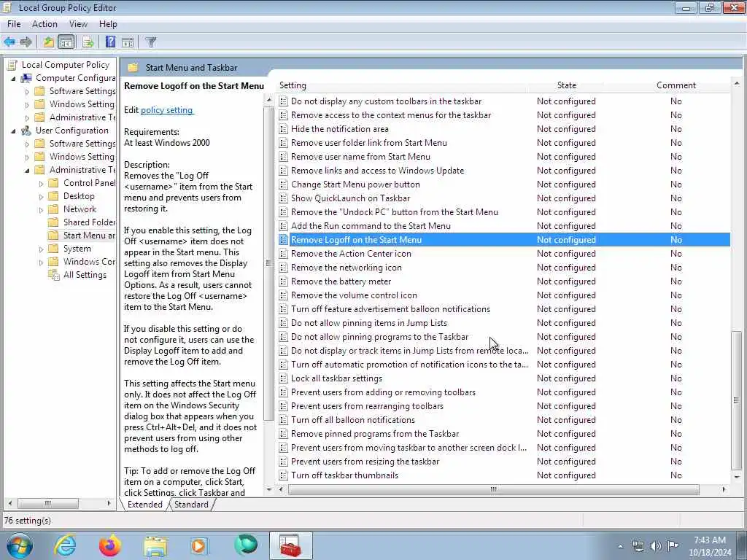Switch to the Standard tab
Image resolution: width=747 pixels, height=560 pixels.
[x=192, y=505]
